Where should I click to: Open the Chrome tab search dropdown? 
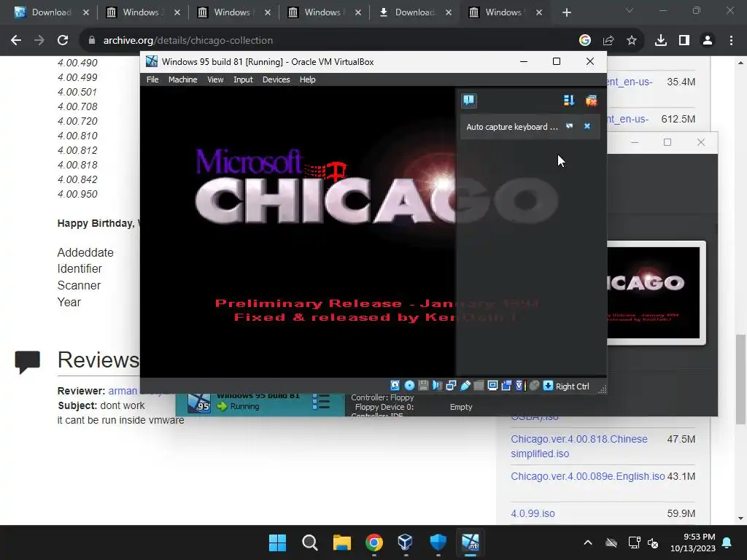[x=630, y=10]
